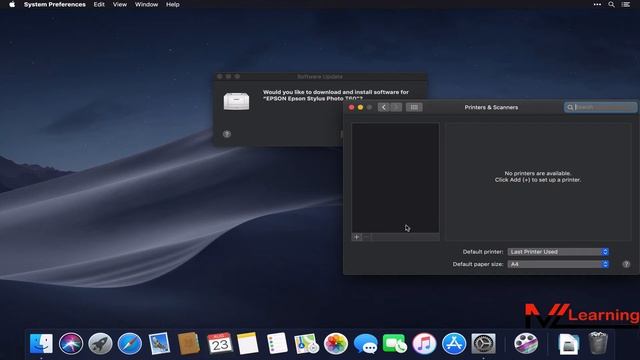Viewport: 640px width, 360px height.
Task: Open Notes from the Dock
Action: click(x=248, y=343)
